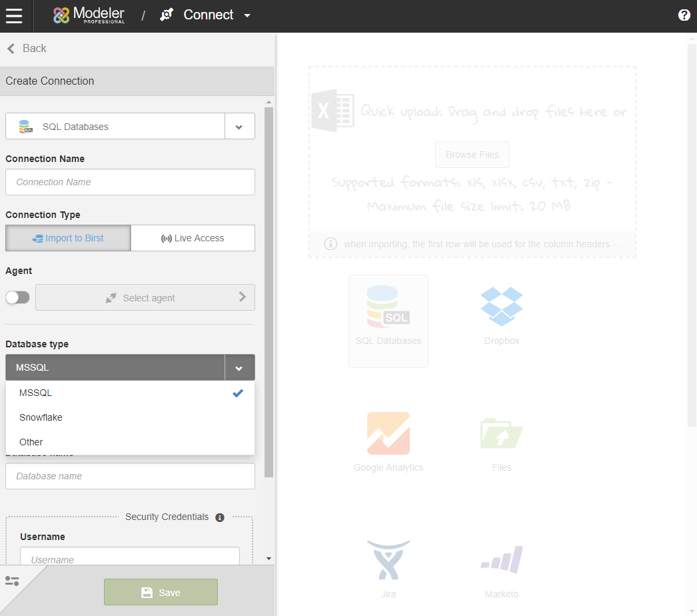Switch connection type to Live Access

(x=193, y=238)
